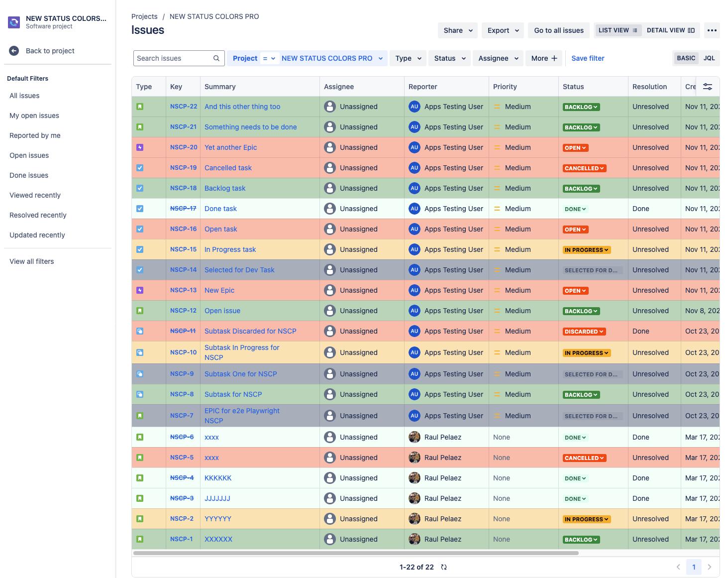The image size is (728, 578).
Task: Click the horizontal scrollbar below the table
Action: (x=356, y=553)
